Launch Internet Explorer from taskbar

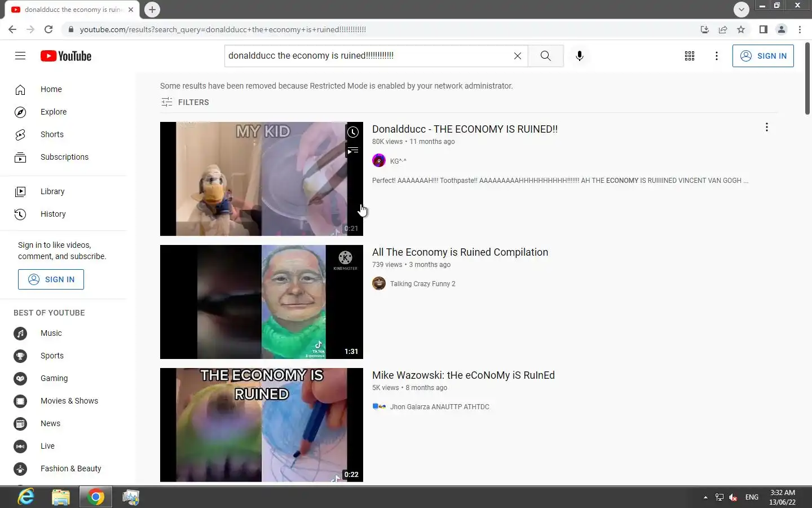coord(26,497)
